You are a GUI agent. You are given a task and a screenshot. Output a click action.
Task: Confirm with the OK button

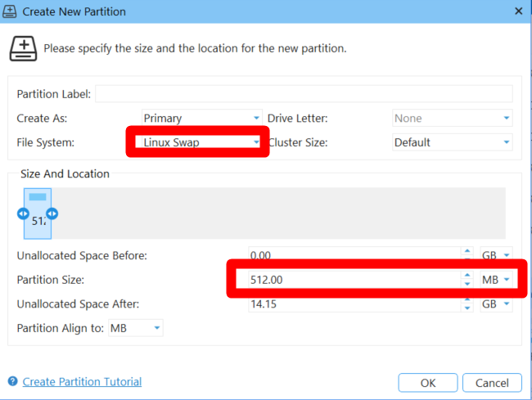tap(428, 383)
